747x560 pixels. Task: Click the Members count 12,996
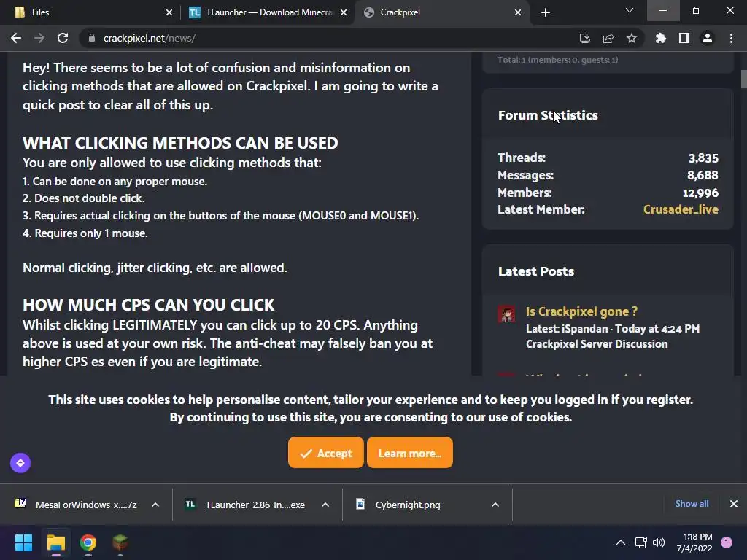pos(700,192)
